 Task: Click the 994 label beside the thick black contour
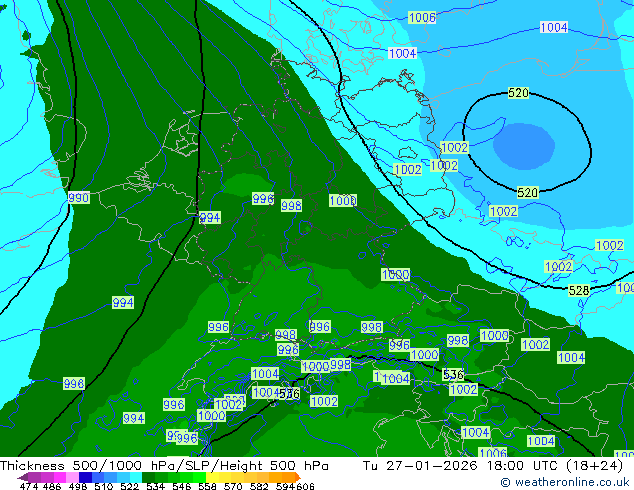tap(210, 218)
